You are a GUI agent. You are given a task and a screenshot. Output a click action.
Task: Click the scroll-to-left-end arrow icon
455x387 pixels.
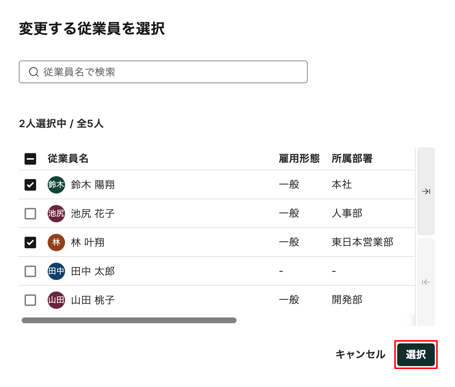tap(426, 282)
